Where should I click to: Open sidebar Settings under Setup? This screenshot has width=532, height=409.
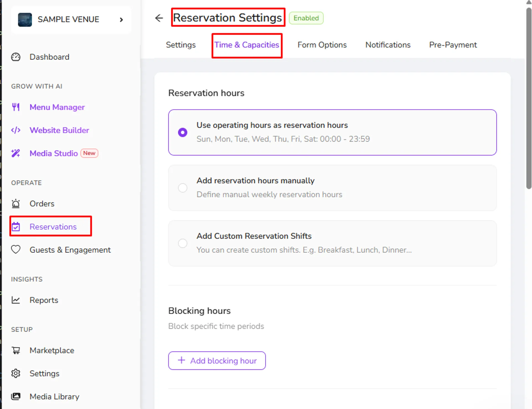coord(44,373)
